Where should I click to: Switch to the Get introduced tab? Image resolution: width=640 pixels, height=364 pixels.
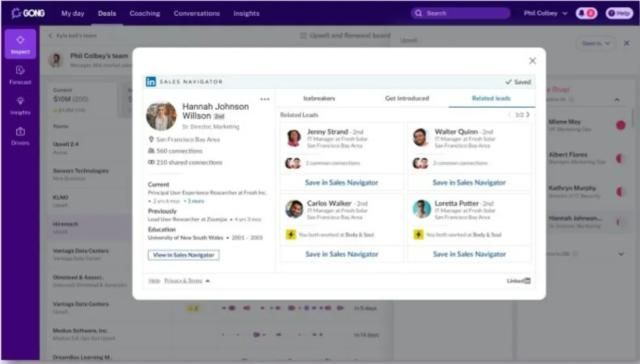coord(407,99)
